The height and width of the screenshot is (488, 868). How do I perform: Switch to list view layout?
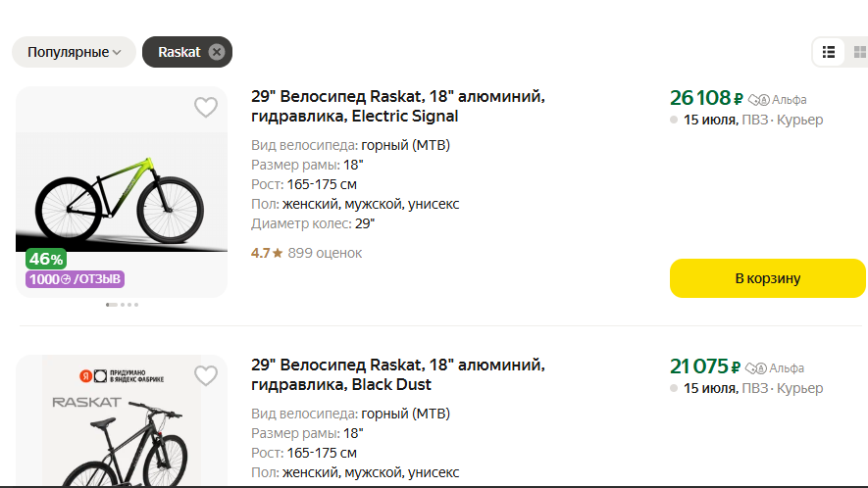point(828,52)
